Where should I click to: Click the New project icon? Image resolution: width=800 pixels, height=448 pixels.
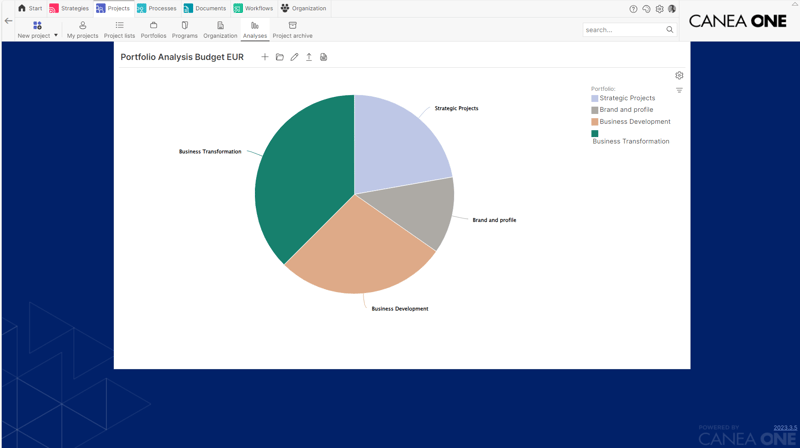tap(37, 25)
